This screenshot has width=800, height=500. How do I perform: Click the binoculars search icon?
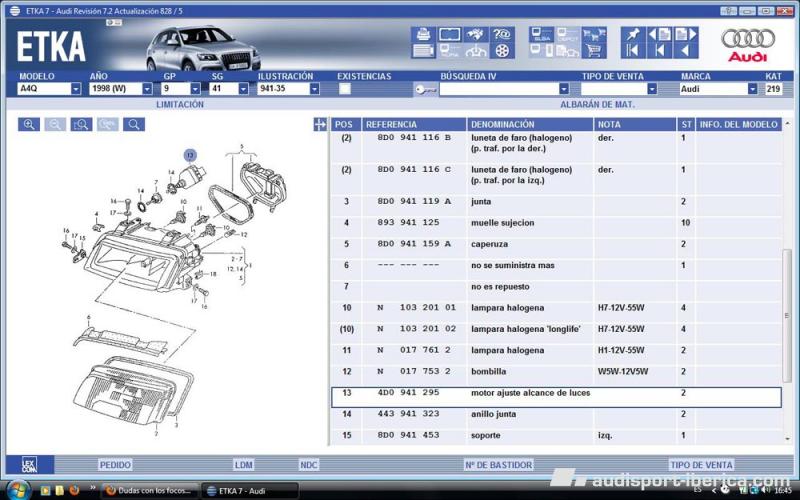point(476,35)
